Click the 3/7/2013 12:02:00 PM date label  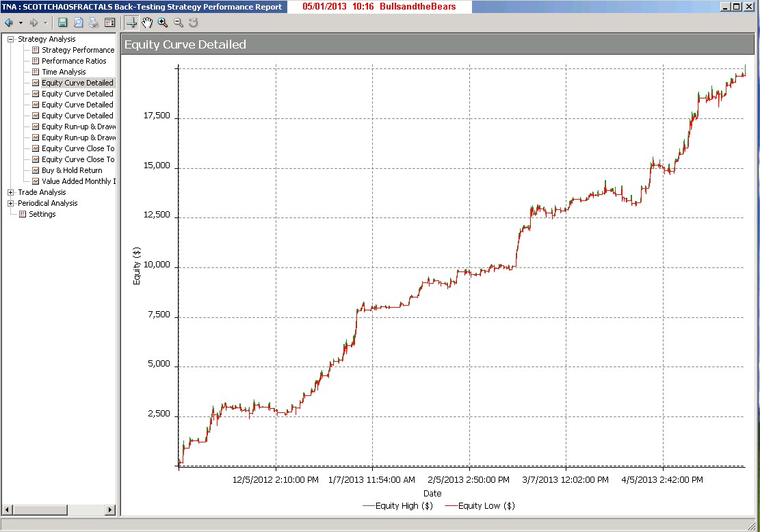pos(565,479)
